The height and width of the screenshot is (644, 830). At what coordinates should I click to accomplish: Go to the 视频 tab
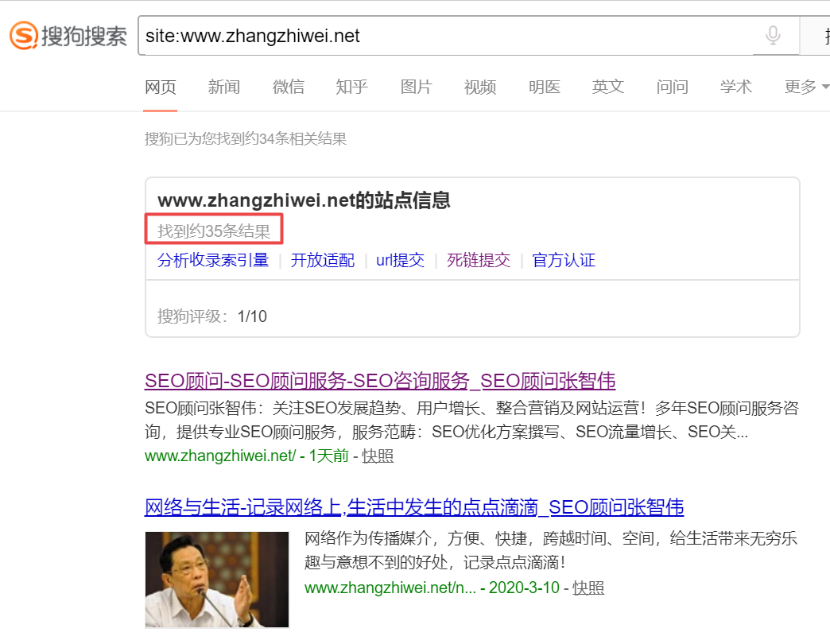[480, 87]
